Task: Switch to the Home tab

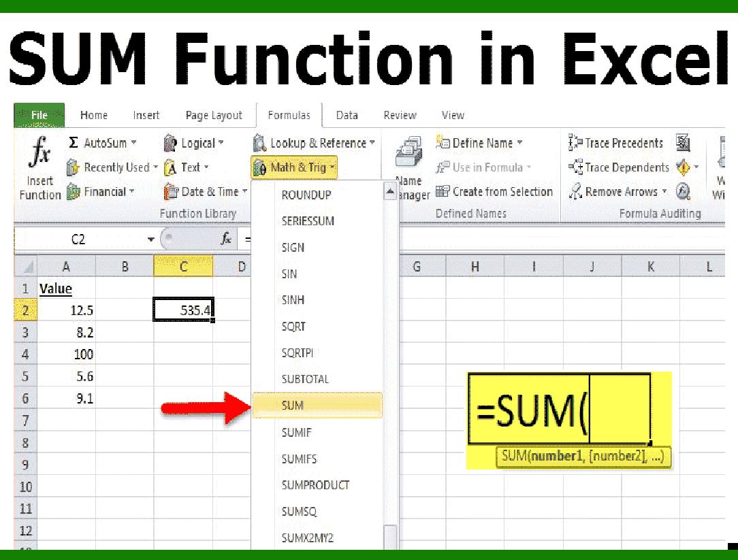Action: click(94, 115)
